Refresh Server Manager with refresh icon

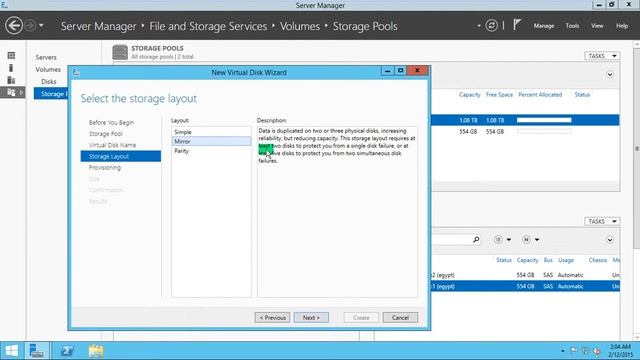pyautogui.click(x=491, y=26)
